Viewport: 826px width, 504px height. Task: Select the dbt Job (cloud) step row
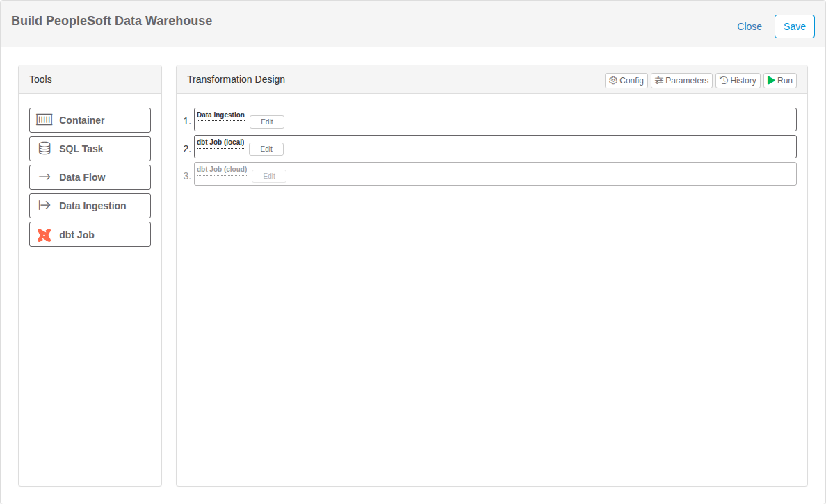point(495,174)
